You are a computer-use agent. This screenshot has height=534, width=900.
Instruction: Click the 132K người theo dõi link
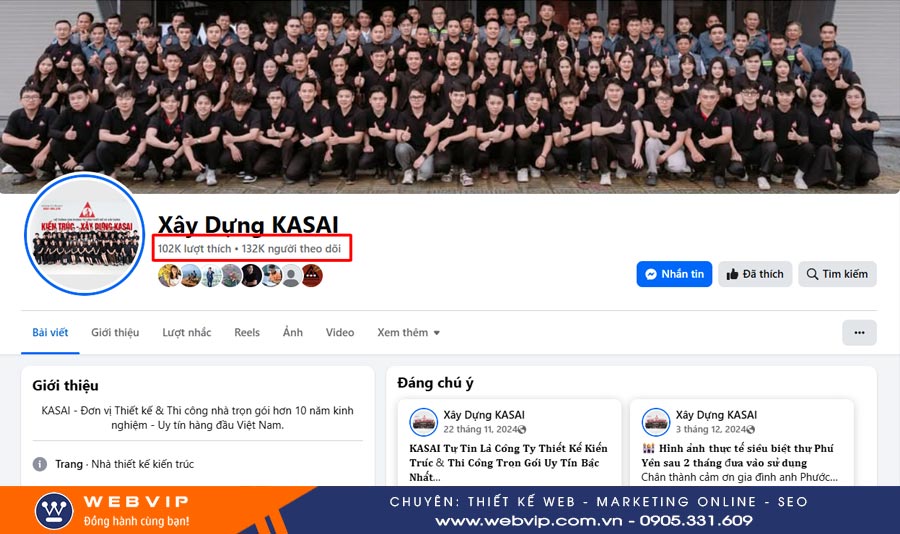coord(291,249)
